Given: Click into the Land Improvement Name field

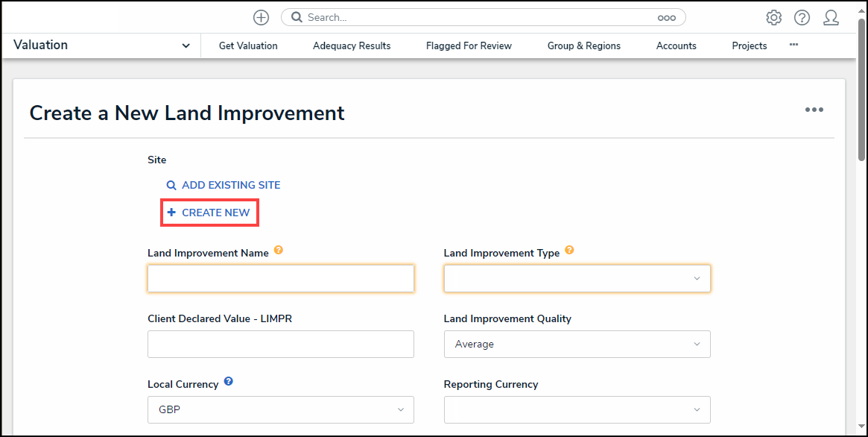Looking at the screenshot, I should (281, 278).
